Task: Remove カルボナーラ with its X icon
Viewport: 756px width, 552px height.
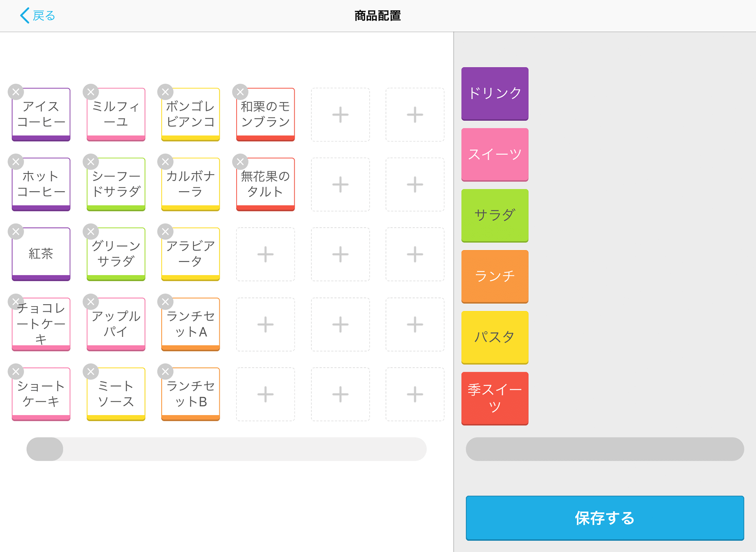Action: pos(165,162)
